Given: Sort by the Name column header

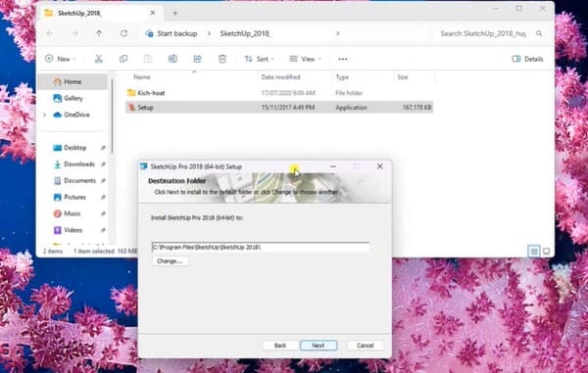Looking at the screenshot, I should [x=142, y=77].
